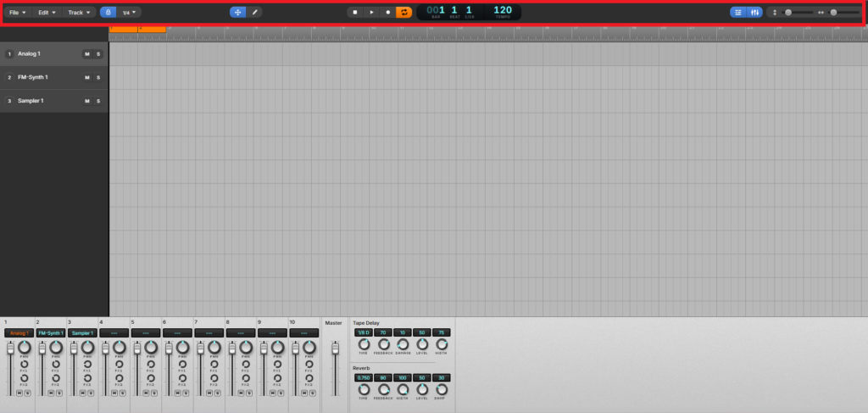
Task: Solo the FM-Synth 1 track
Action: pyautogui.click(x=97, y=77)
